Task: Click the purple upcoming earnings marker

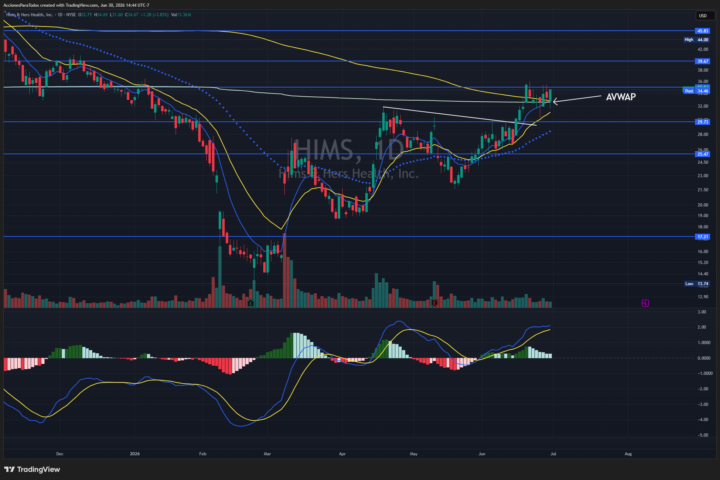Action: [645, 303]
